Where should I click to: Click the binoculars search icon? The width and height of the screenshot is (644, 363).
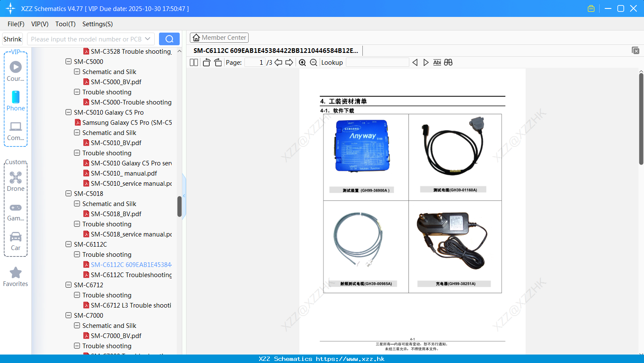(x=448, y=63)
